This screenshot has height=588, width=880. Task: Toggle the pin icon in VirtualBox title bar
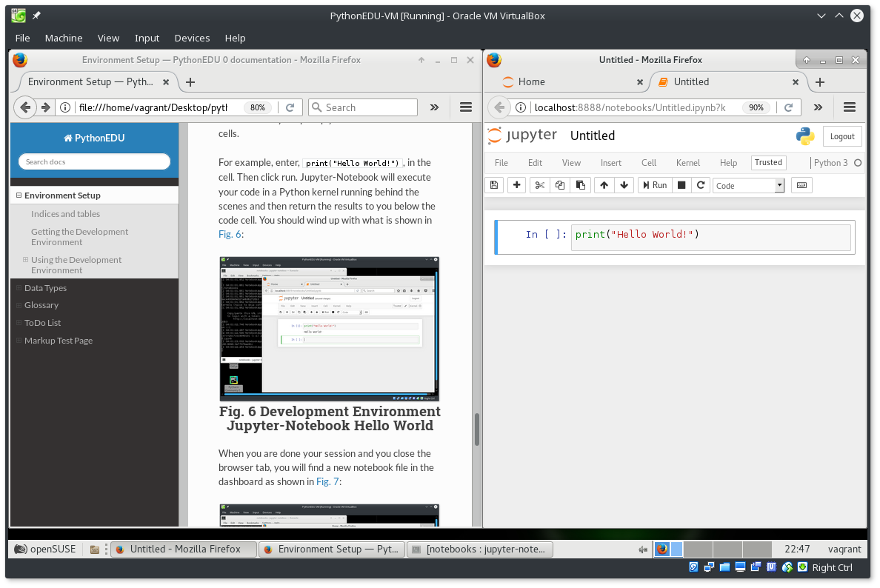[x=36, y=16]
